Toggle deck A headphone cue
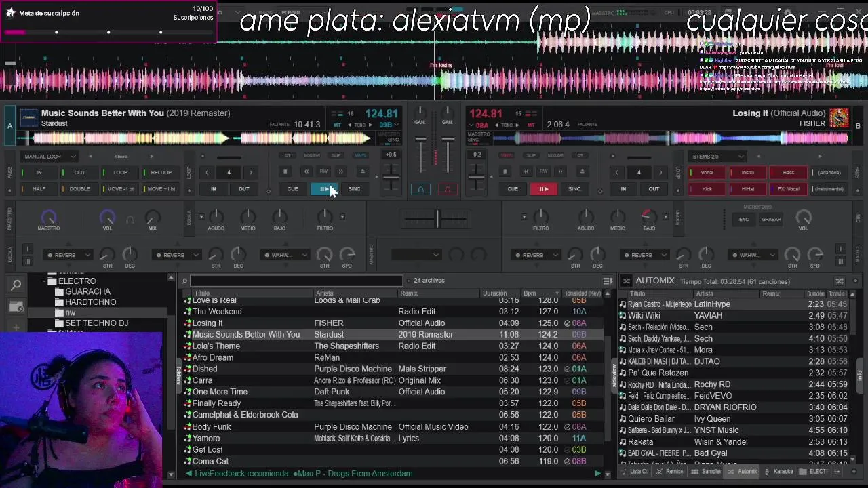Image resolution: width=868 pixels, height=488 pixels. tap(420, 190)
